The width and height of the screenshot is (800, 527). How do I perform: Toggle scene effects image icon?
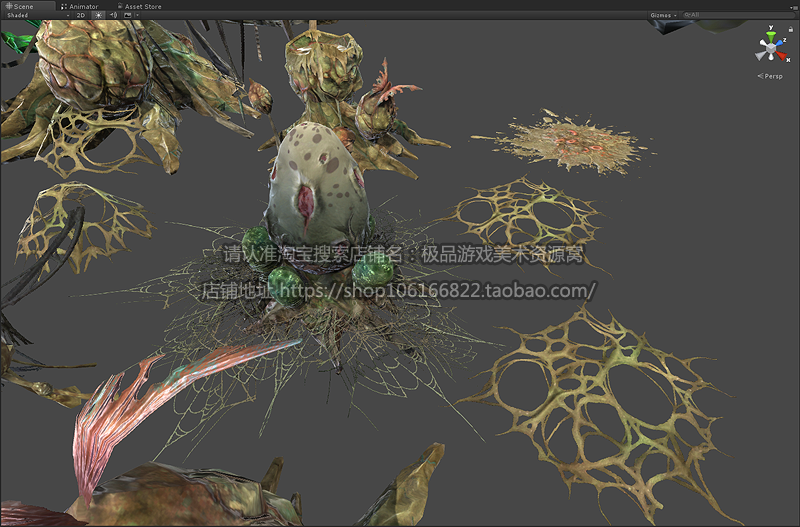(x=128, y=15)
